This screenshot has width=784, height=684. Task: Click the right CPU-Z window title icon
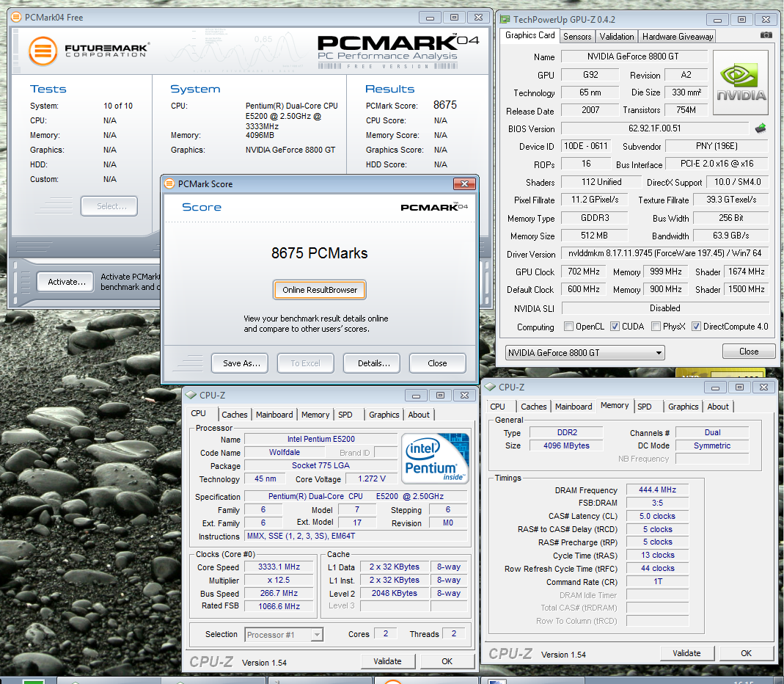tap(490, 388)
